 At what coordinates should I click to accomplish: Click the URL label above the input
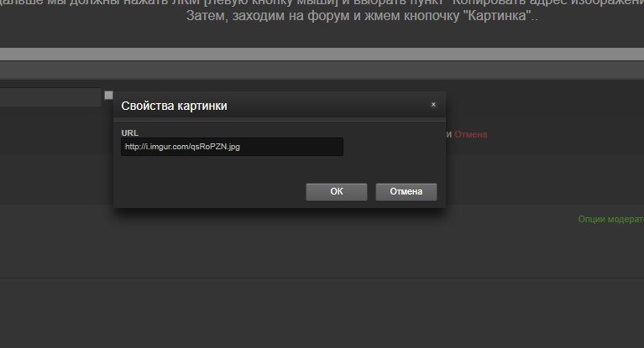click(130, 133)
